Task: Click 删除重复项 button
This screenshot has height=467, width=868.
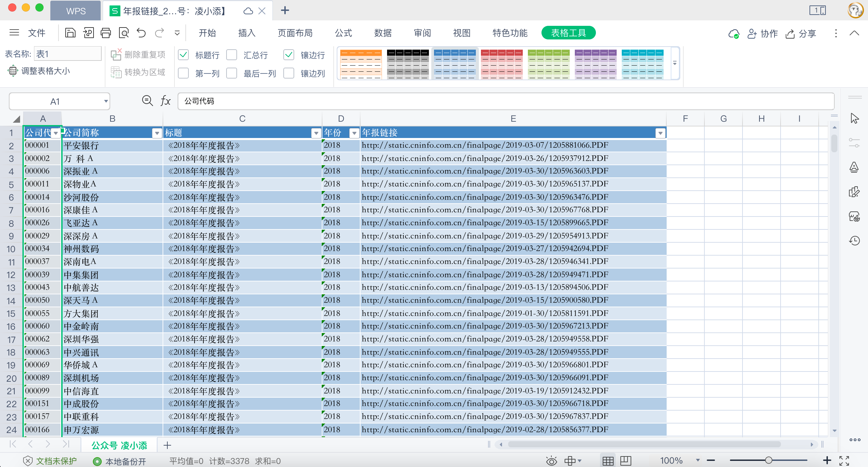Action: coord(138,54)
